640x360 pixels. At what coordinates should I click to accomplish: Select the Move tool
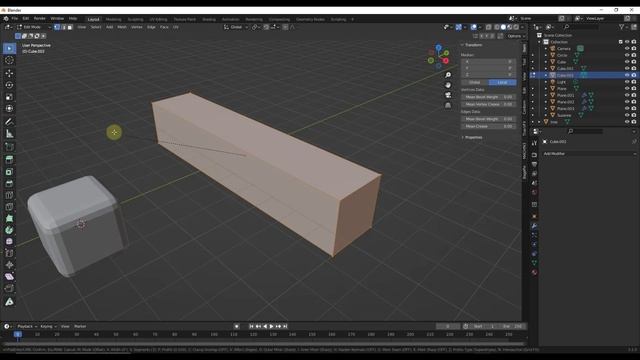(9, 73)
